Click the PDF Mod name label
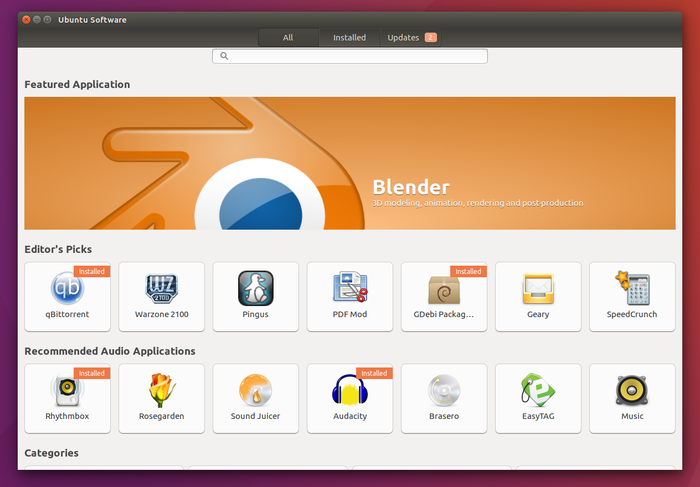 350,314
